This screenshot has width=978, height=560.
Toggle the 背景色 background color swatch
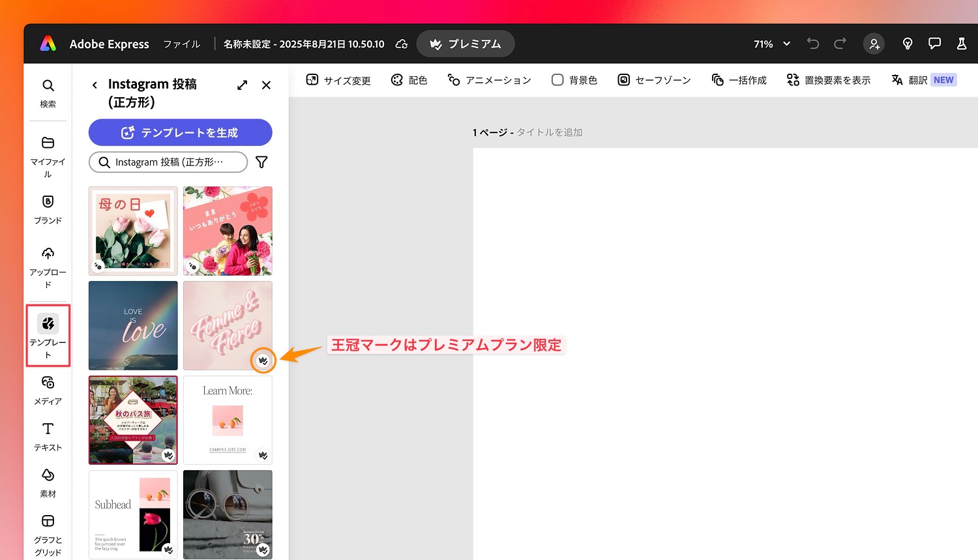574,80
